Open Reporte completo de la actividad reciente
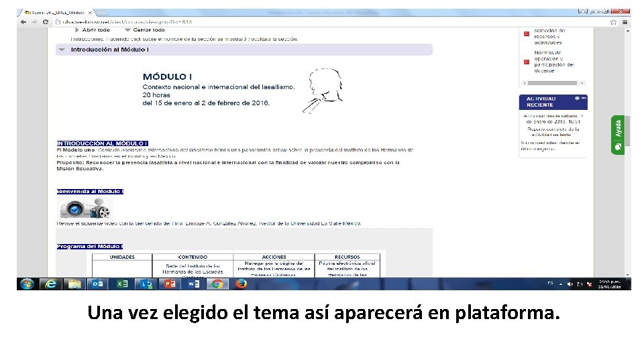Screen dimensions: 644x362 coord(553,132)
